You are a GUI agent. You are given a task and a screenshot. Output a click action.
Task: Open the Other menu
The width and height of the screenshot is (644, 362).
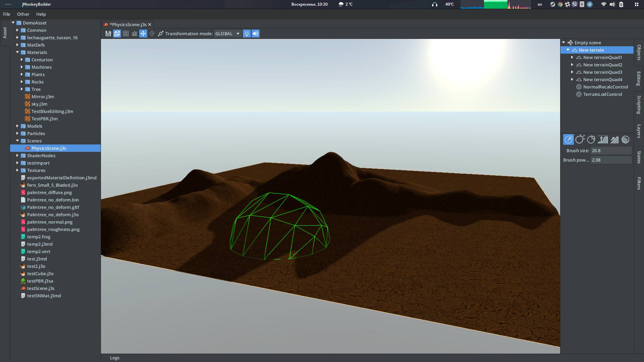[22, 14]
